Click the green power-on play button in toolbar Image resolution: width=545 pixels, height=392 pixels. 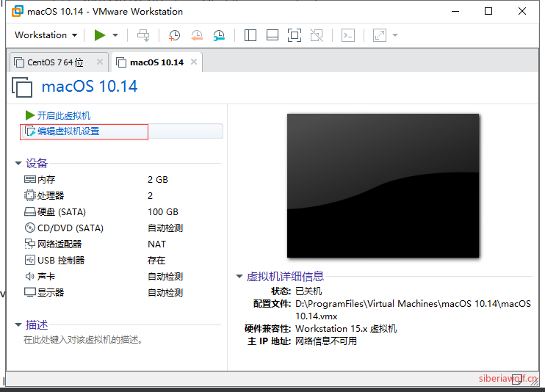100,35
